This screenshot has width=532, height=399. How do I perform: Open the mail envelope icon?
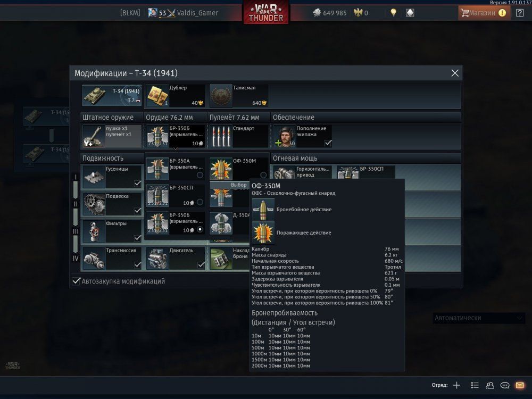pyautogui.click(x=520, y=385)
